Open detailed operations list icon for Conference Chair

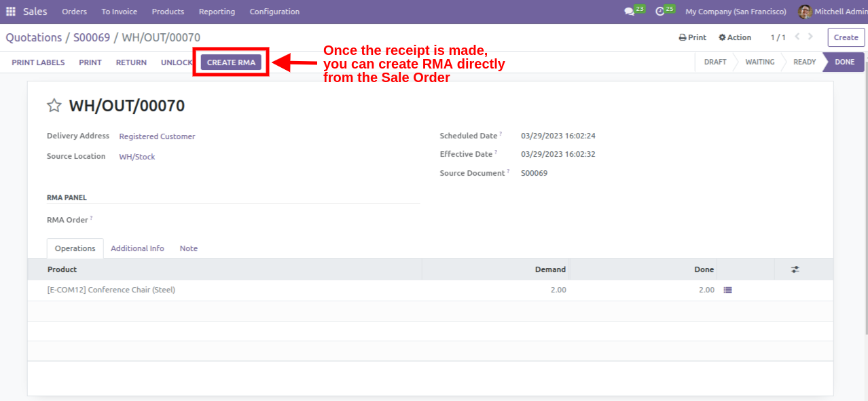coord(728,290)
